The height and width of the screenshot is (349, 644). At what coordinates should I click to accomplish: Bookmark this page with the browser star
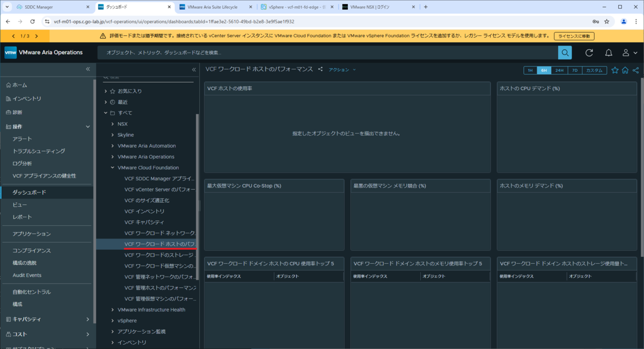point(607,21)
